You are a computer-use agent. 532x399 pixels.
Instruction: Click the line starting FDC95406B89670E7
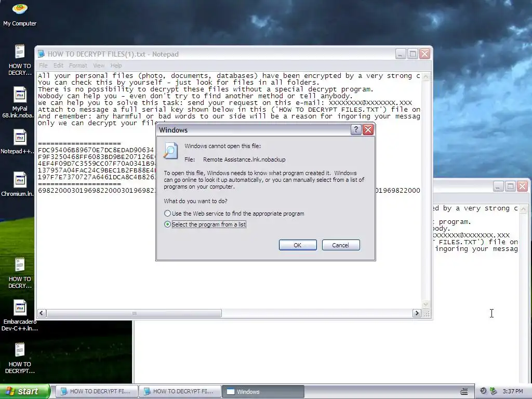[96, 150]
